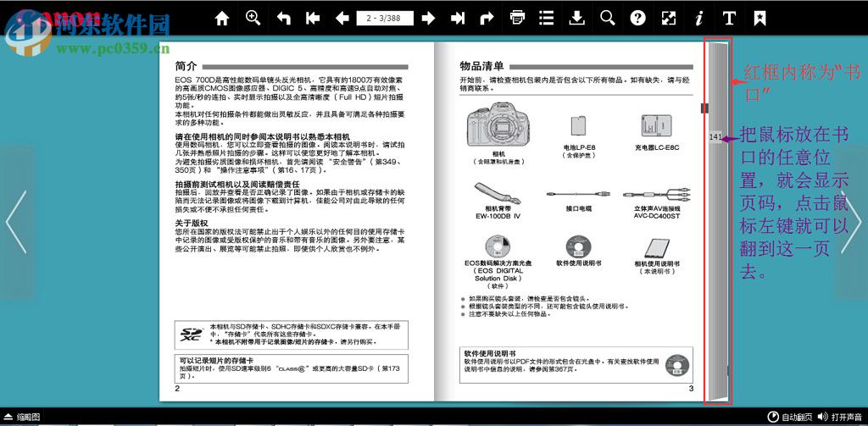Open the help question mark
Screen dimensions: 868x426
pyautogui.click(x=637, y=19)
